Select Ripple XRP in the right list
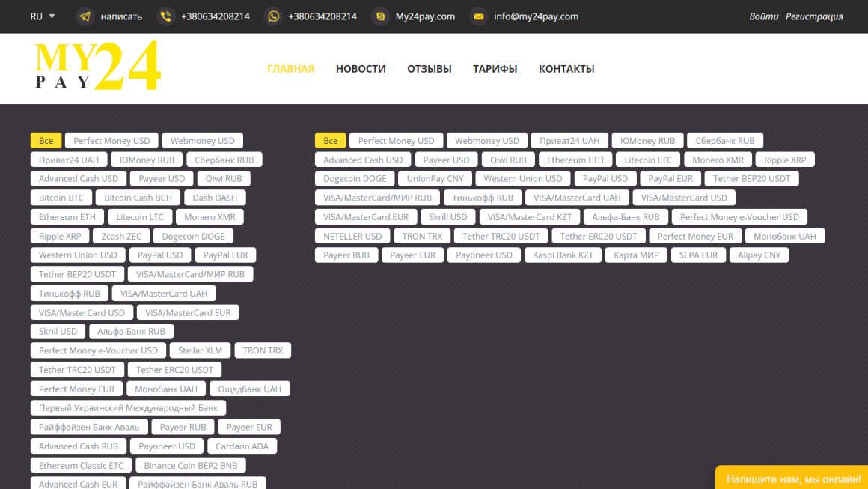This screenshot has height=489, width=868. 785,160
